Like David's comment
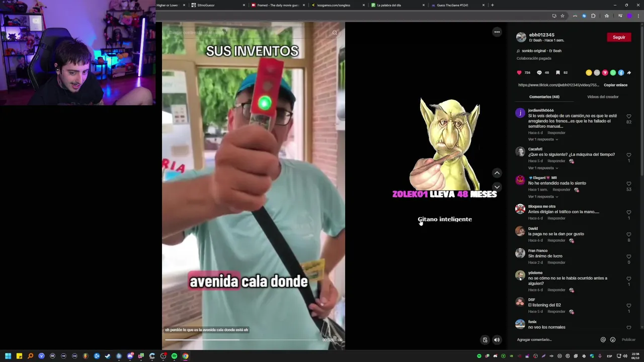Image resolution: width=644 pixels, height=362 pixels. 629,234
